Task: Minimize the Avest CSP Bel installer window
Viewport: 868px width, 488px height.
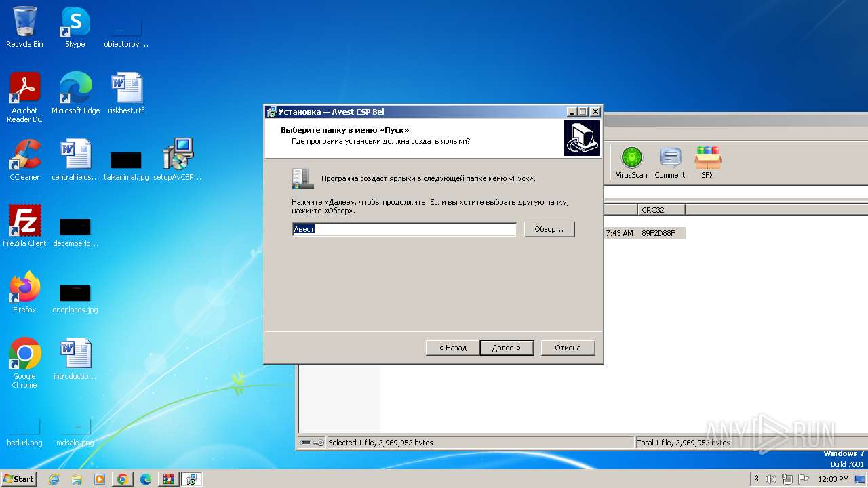Action: pyautogui.click(x=572, y=112)
